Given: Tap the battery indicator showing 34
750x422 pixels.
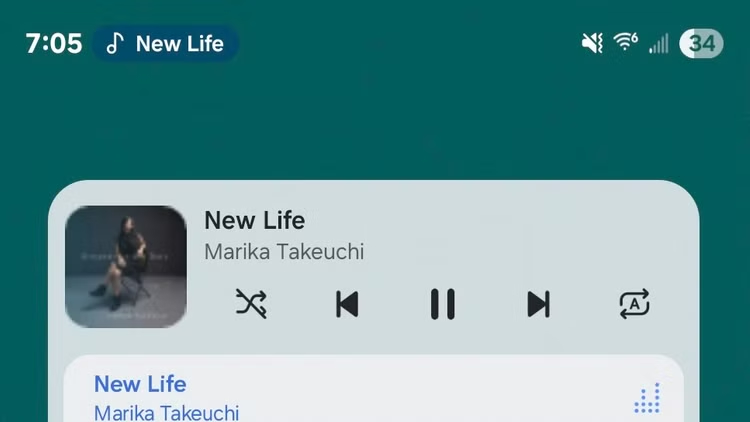Looking at the screenshot, I should point(701,44).
